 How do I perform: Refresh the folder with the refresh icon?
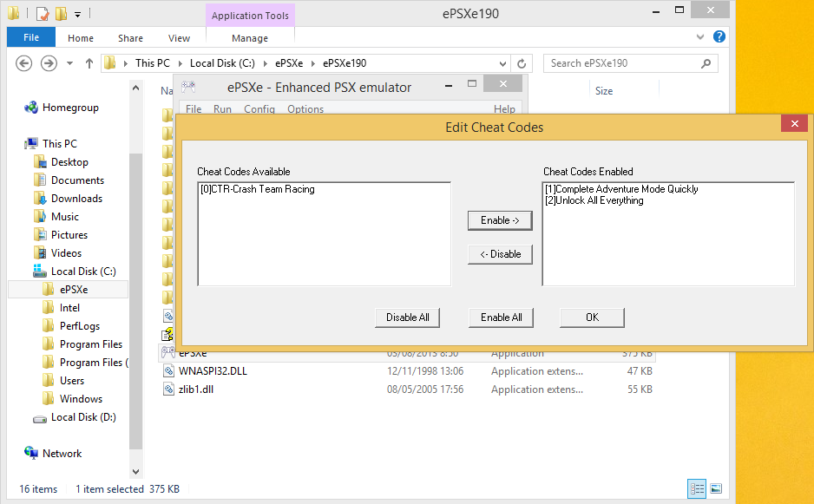(x=521, y=63)
